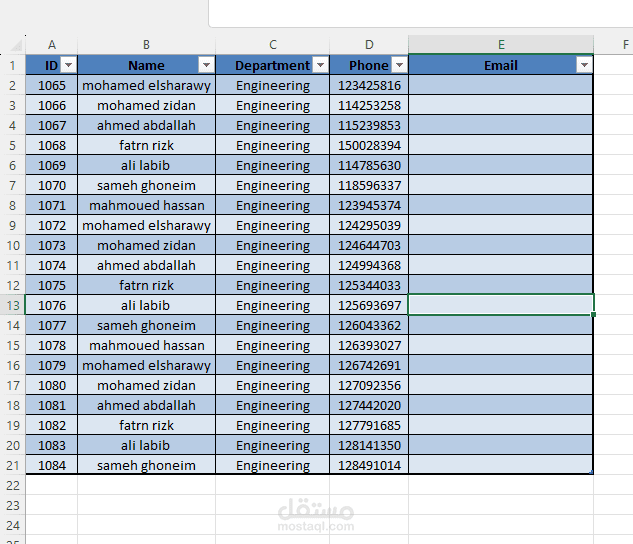Viewport: 633px width, 544px height.
Task: Select cell with ID 1070
Action: 52,185
